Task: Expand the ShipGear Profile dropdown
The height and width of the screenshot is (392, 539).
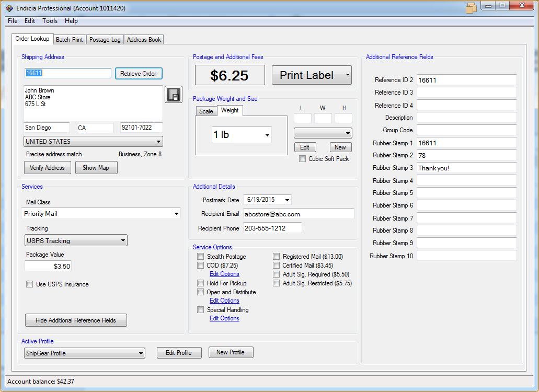Action: click(x=85, y=353)
